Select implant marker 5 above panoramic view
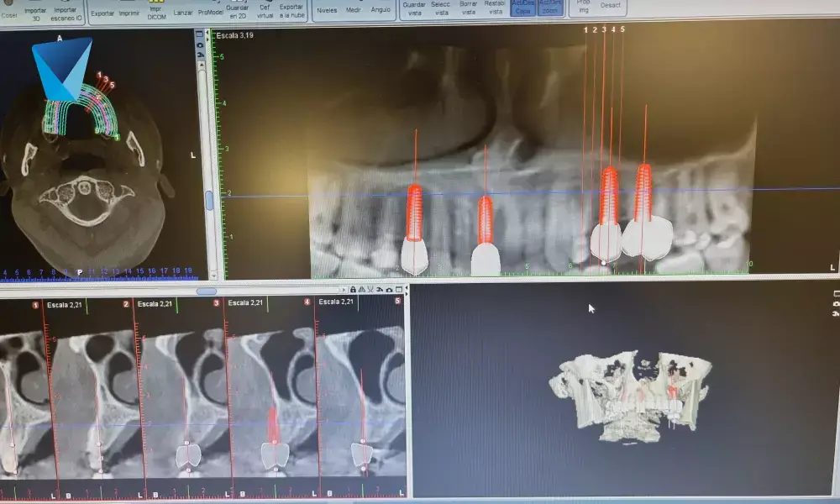 click(620, 28)
